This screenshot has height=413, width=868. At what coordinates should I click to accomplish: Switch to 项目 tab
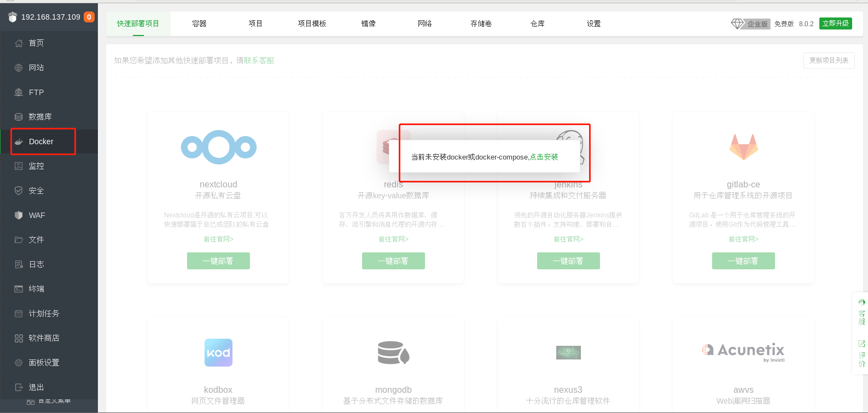tap(255, 24)
